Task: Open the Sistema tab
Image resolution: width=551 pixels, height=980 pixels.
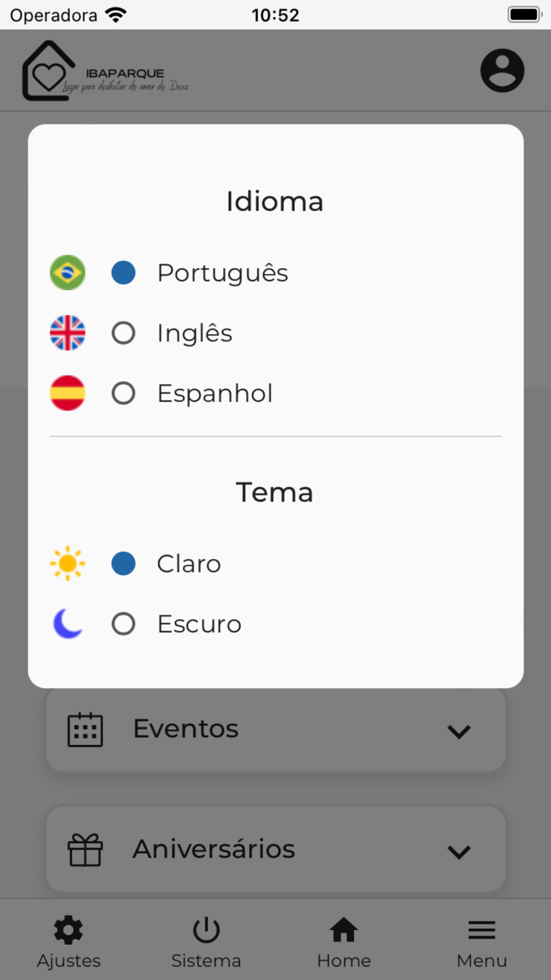Action: click(206, 941)
